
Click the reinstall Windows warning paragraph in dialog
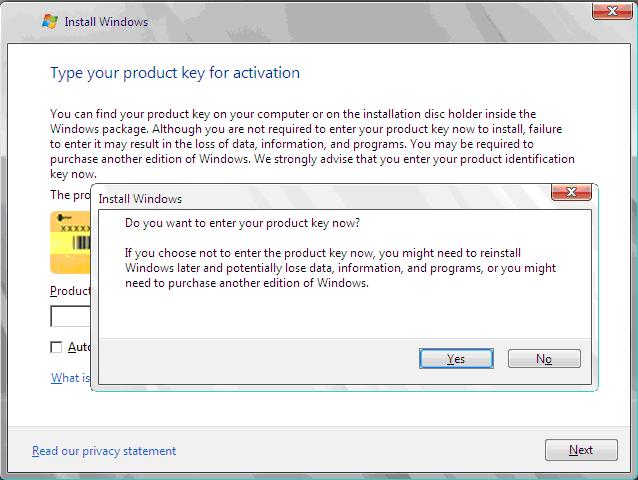pos(340,268)
